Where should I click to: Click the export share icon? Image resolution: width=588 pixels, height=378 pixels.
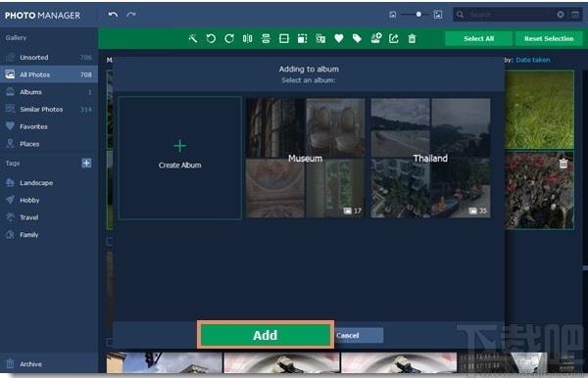click(394, 38)
